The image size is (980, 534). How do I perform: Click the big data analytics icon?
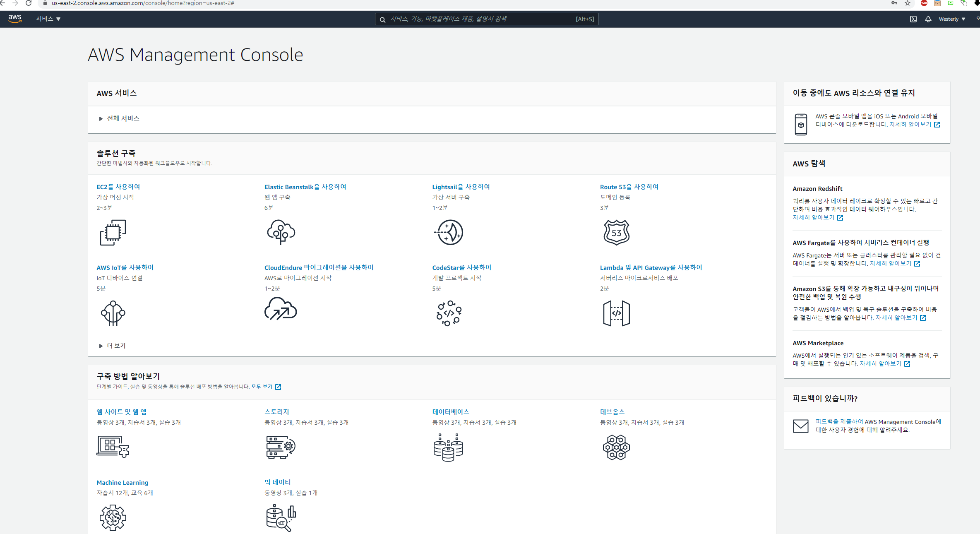(x=281, y=518)
